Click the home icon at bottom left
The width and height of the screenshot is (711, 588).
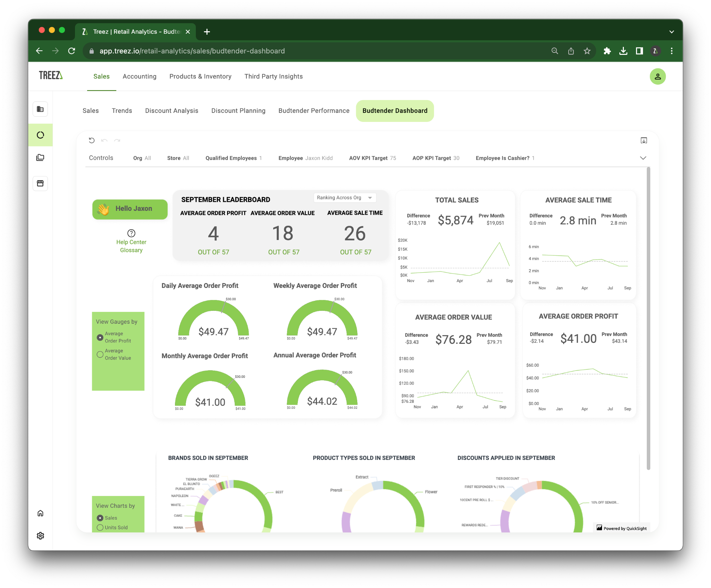click(40, 513)
